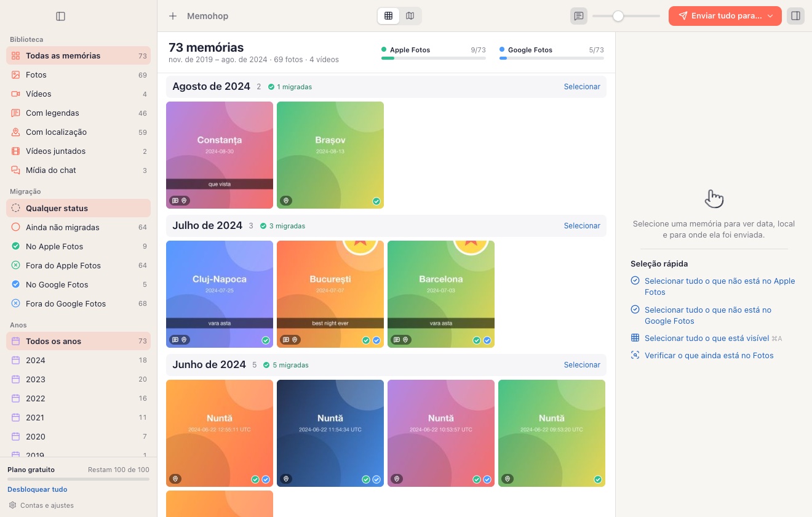Filter memories by year 2021
Image resolution: width=812 pixels, height=517 pixels.
78,417
